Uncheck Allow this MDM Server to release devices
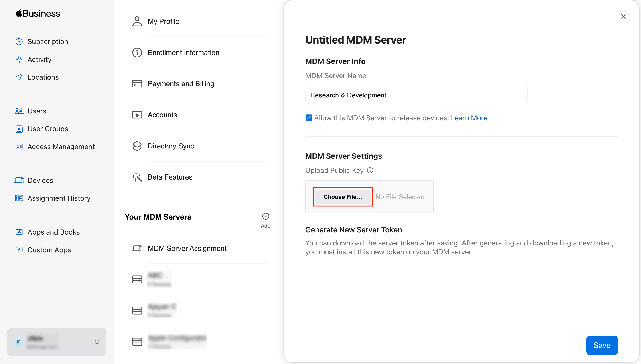Screen dimensions: 641x364 [309, 118]
